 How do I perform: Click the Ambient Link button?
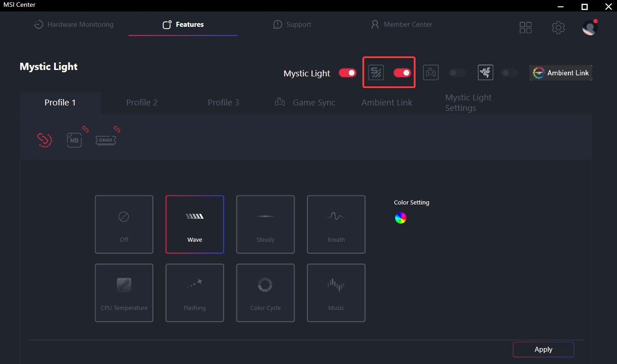pyautogui.click(x=561, y=73)
